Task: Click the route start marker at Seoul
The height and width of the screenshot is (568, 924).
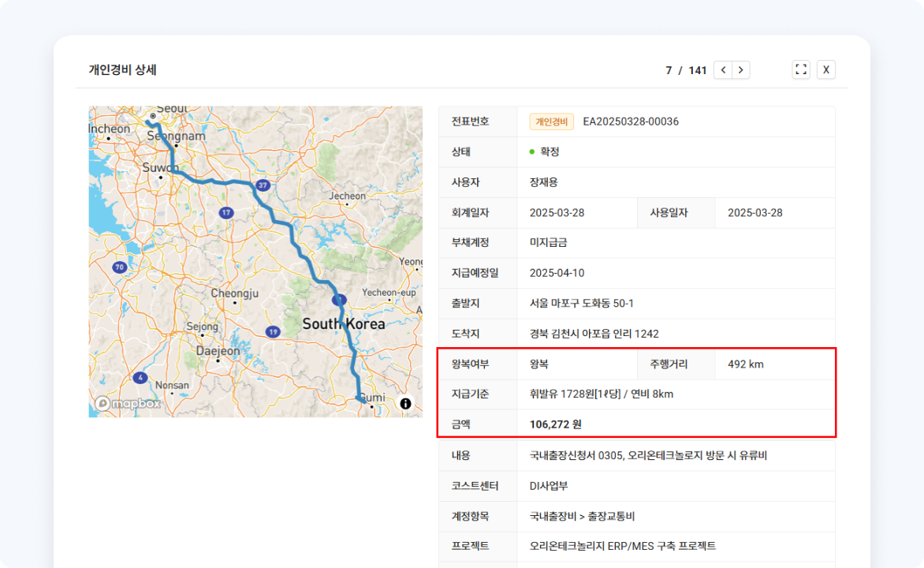Action: coord(147,122)
